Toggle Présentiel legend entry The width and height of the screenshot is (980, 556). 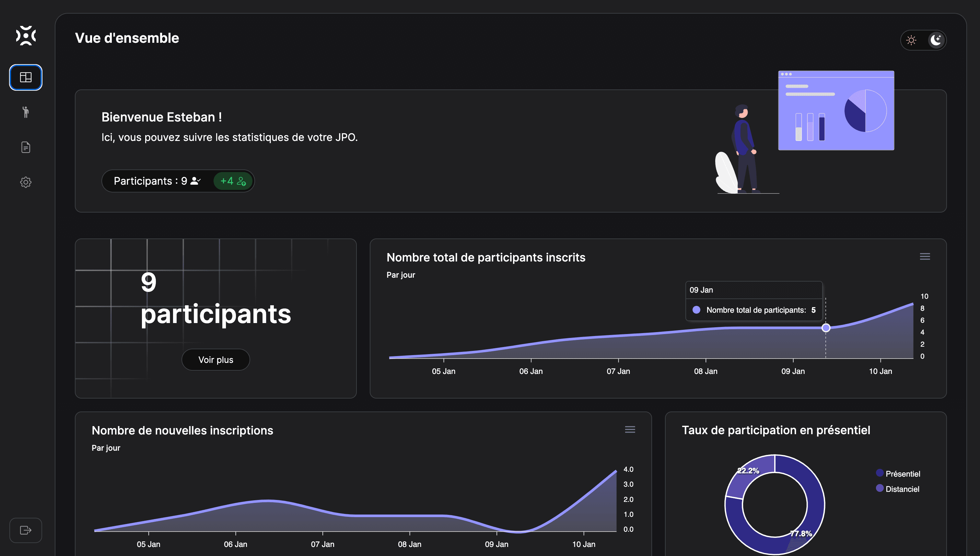point(898,473)
